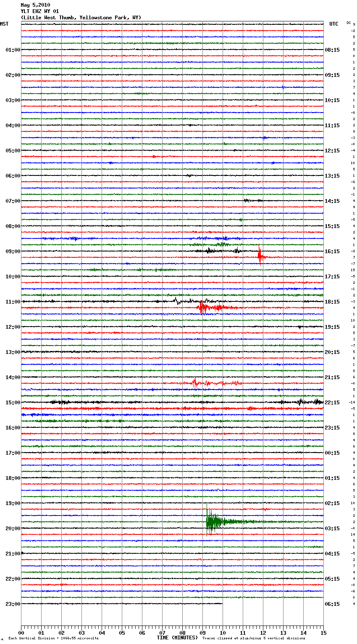Click the 12 minute axis tick label
Image resolution: width=357 pixels, height=644 pixels.
coord(263,633)
